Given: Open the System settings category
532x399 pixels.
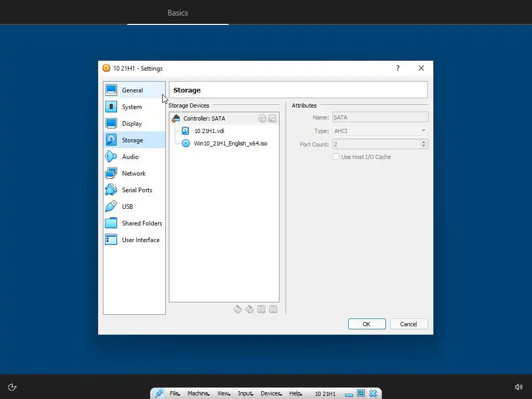Looking at the screenshot, I should point(134,107).
